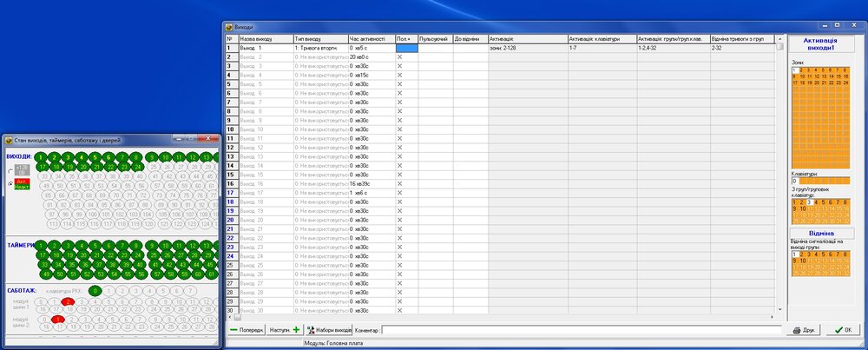
Task: Select row number 17 in the outputs table
Action: (232, 193)
